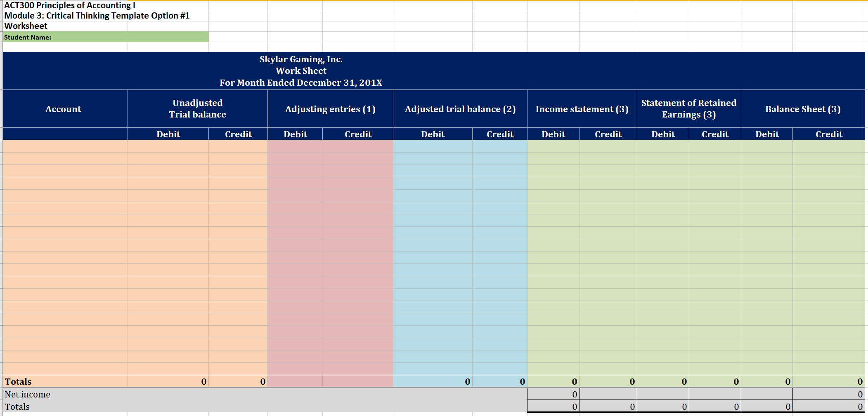Select Net income value under Income statement Debit
The height and width of the screenshot is (416, 868).
pyautogui.click(x=553, y=394)
